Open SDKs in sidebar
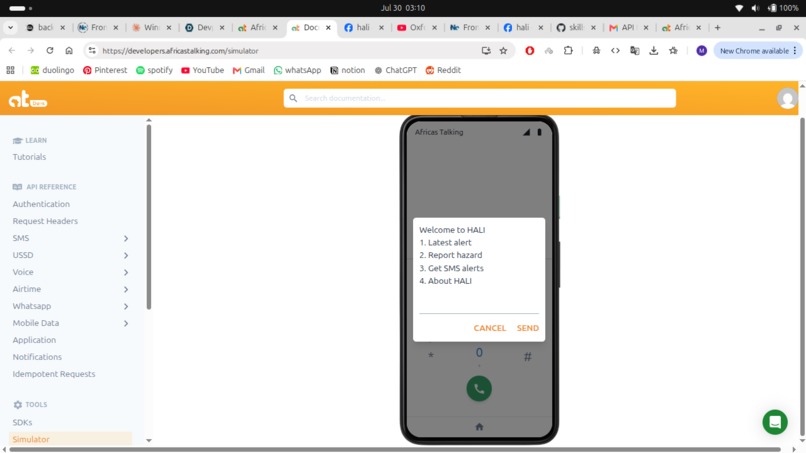Viewport: 806px width, 453px height. (x=22, y=422)
